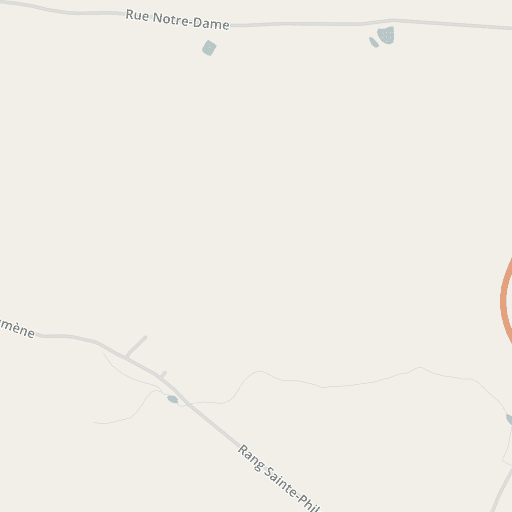Select the thin outlined path near orange highway's base
Viewport: 512px width, 512px height.
click(x=508, y=447)
